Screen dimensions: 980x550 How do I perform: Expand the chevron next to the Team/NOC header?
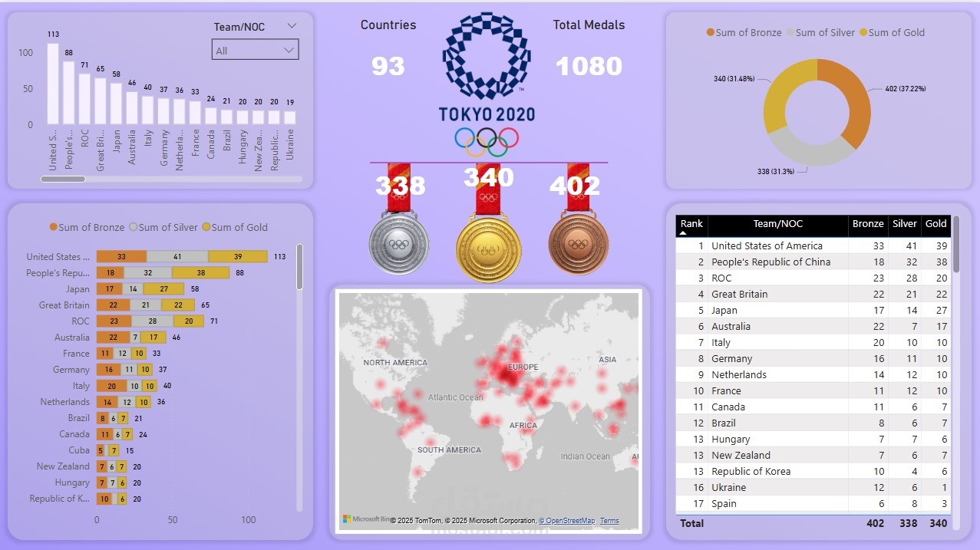point(292,26)
